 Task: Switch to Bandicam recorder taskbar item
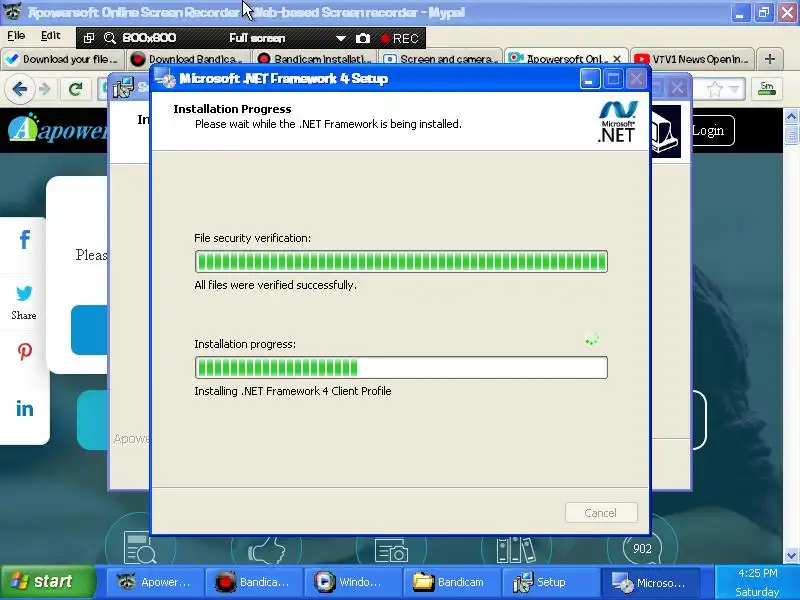click(253, 582)
